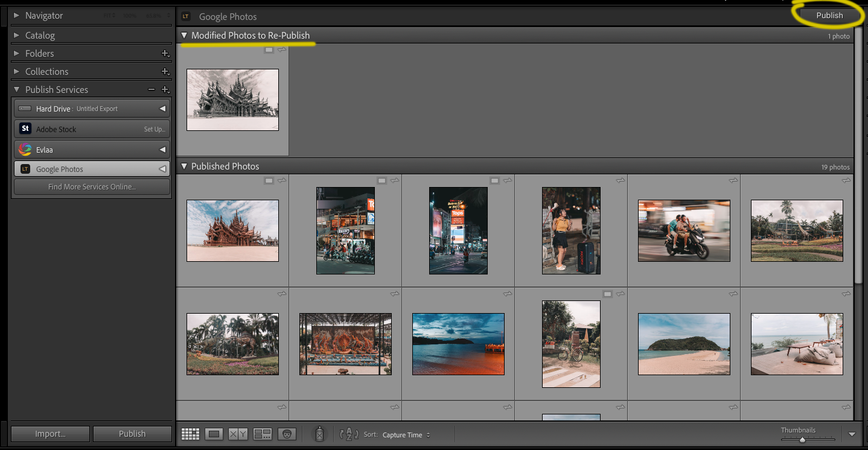Open the People view
Image resolution: width=868 pixels, height=450 pixels.
[287, 434]
